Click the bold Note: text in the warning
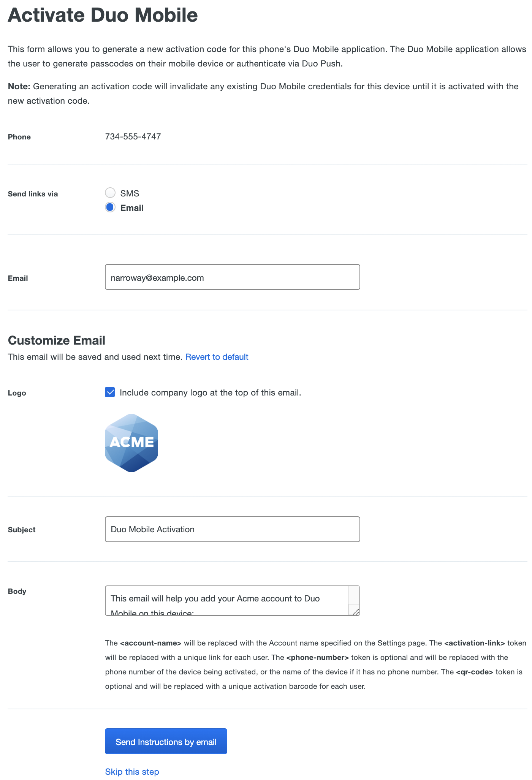This screenshot has height=780, width=532. click(x=19, y=87)
